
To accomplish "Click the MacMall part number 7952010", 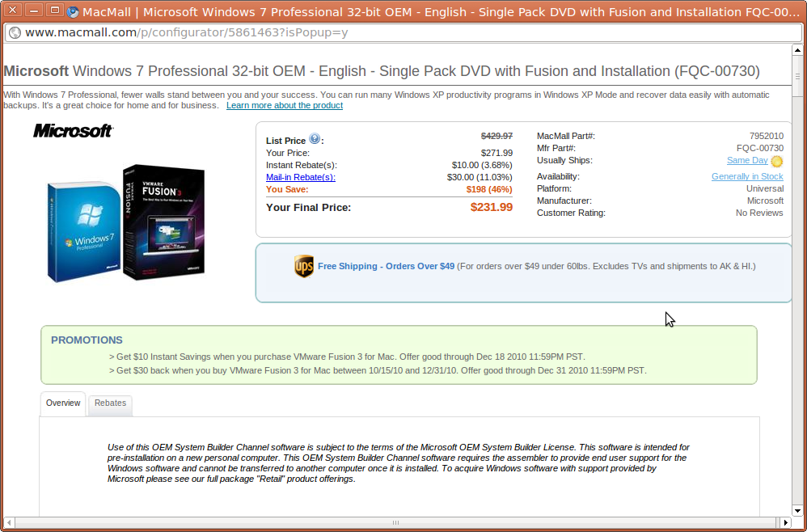I will click(x=767, y=137).
